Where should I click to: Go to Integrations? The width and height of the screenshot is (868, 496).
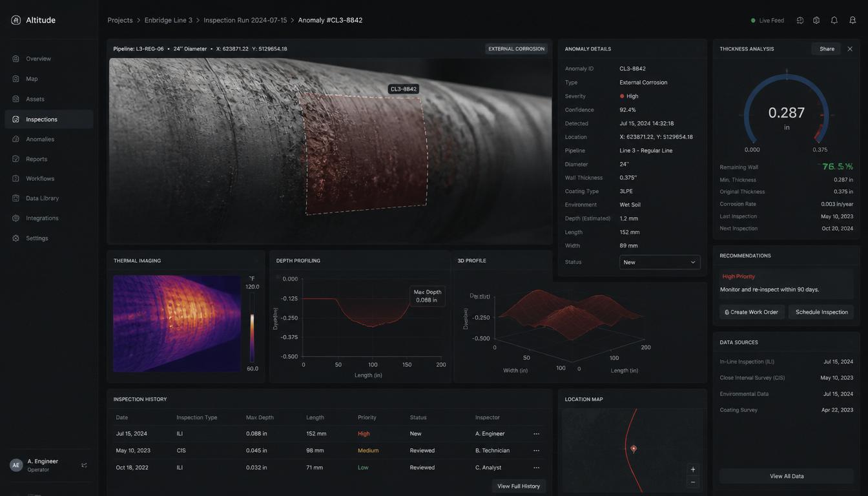[49, 218]
